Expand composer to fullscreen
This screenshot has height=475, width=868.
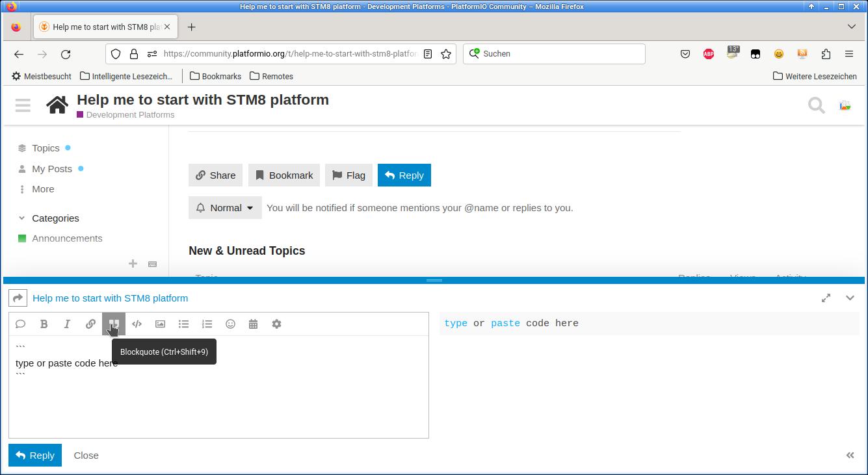click(826, 298)
